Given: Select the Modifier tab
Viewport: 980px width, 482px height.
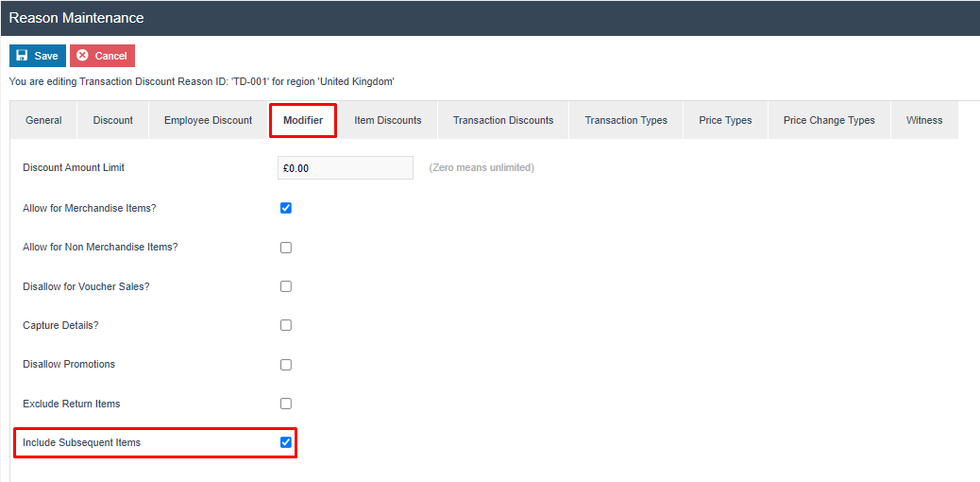Looking at the screenshot, I should pos(303,120).
